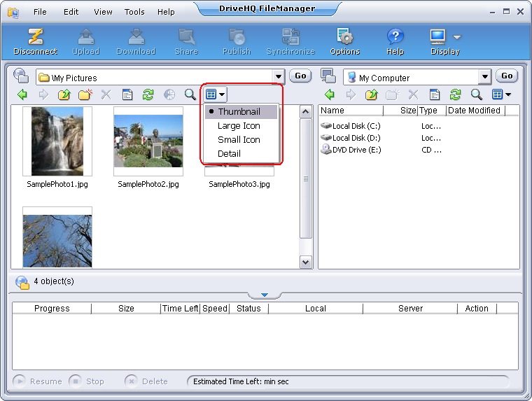
Task: Click the remote pane's green back arrow
Action: (22, 94)
